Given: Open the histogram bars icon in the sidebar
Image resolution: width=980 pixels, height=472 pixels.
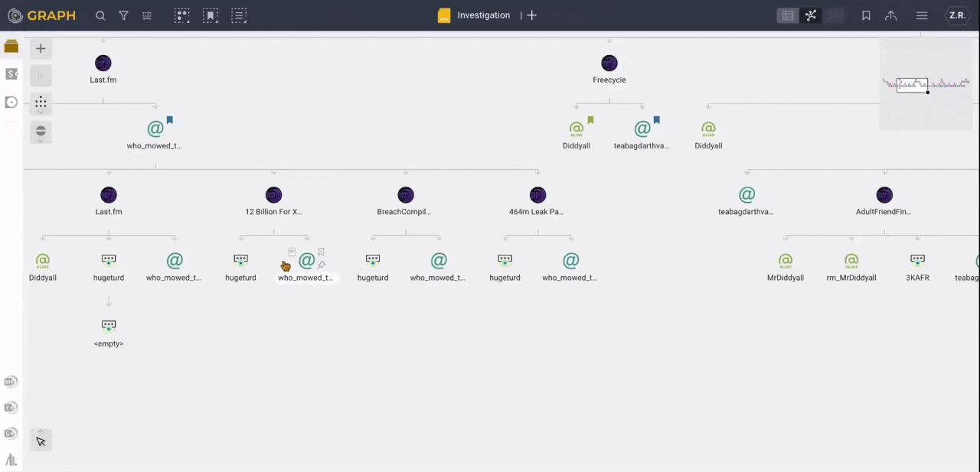Looking at the screenshot, I should coord(11,460).
